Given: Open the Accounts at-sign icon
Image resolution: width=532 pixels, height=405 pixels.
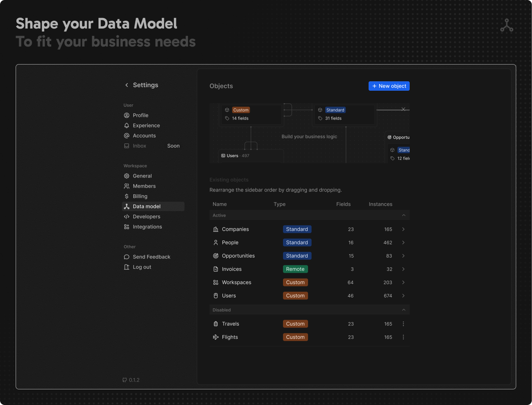Looking at the screenshot, I should click(127, 136).
